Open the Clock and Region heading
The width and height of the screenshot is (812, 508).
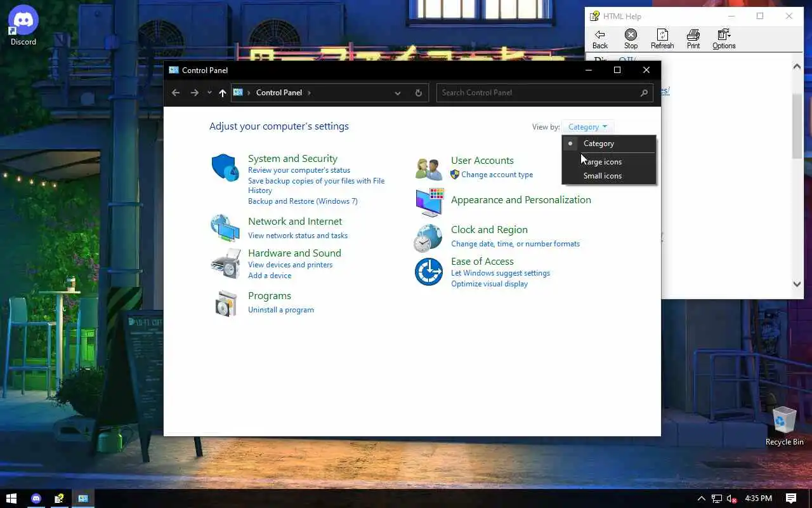[489, 230]
